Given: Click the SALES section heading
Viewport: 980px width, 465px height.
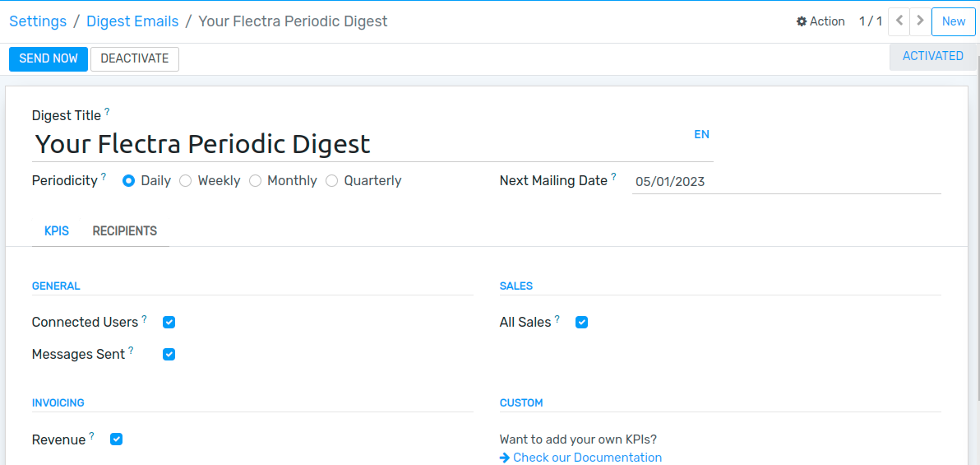Looking at the screenshot, I should pyautogui.click(x=516, y=286).
